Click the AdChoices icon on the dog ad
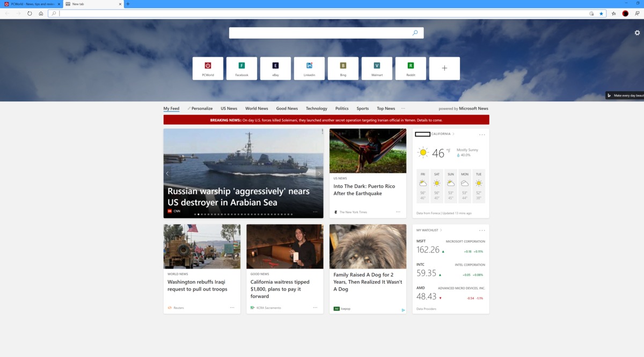644x357 pixels. [403, 310]
